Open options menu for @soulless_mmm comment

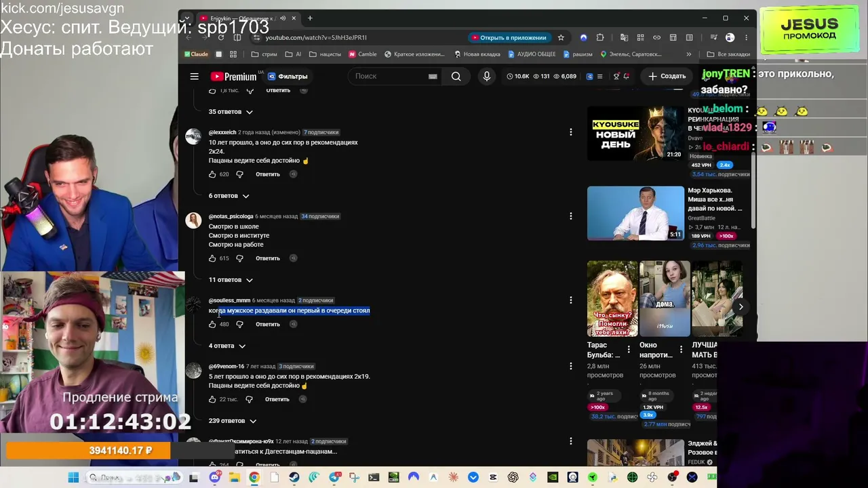point(571,300)
